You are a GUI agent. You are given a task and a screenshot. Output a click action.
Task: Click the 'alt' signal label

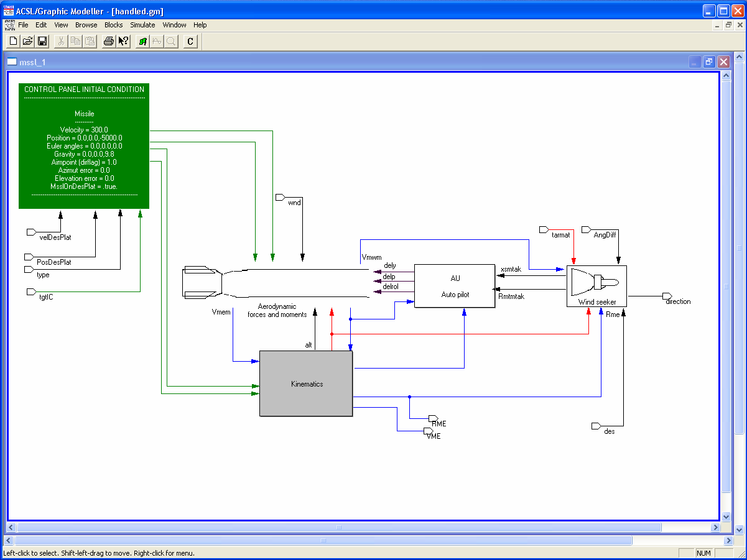point(308,345)
